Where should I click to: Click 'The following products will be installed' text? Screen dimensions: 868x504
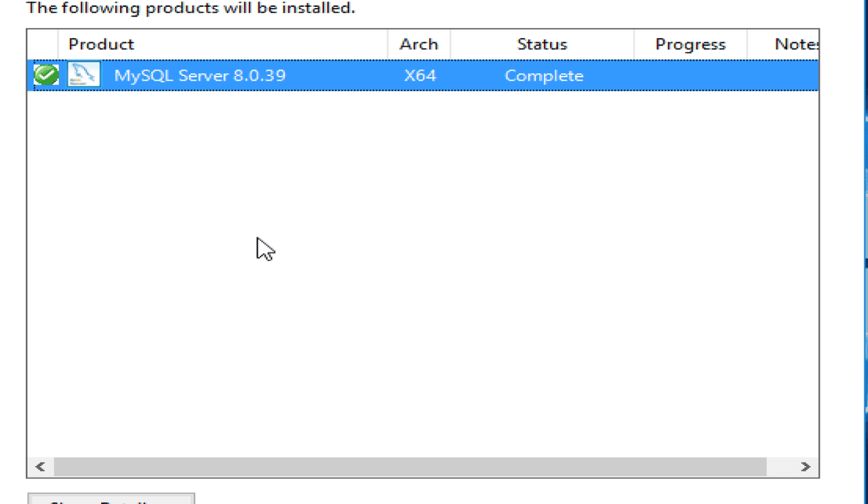[x=190, y=9]
